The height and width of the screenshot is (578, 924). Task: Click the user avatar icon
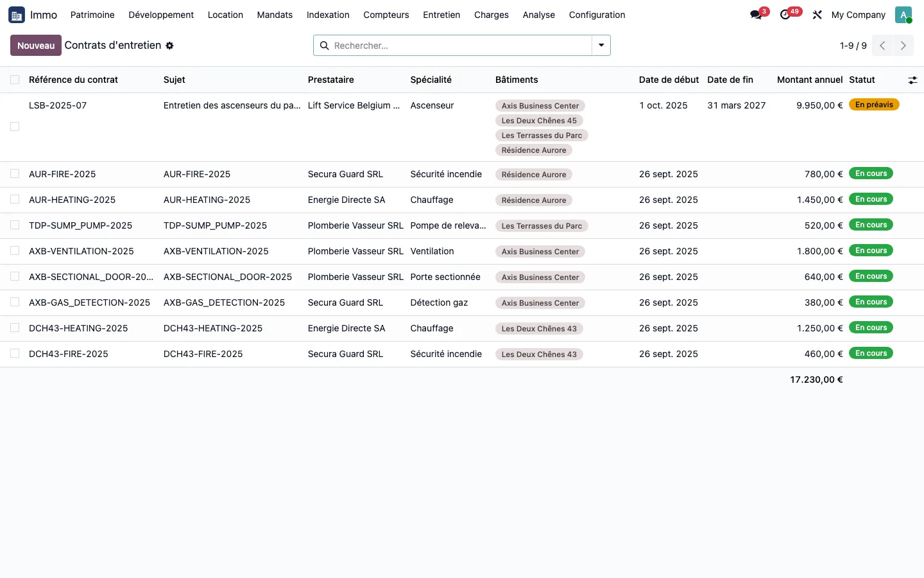coord(903,15)
